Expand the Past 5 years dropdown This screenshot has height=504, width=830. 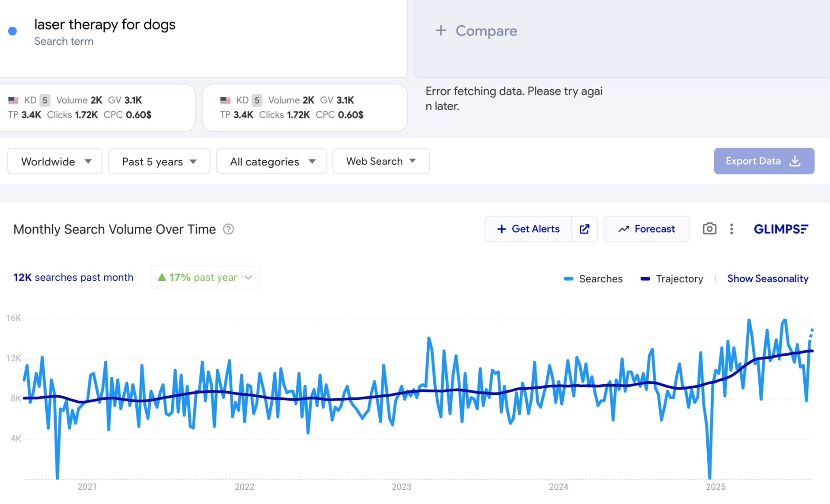pos(159,162)
